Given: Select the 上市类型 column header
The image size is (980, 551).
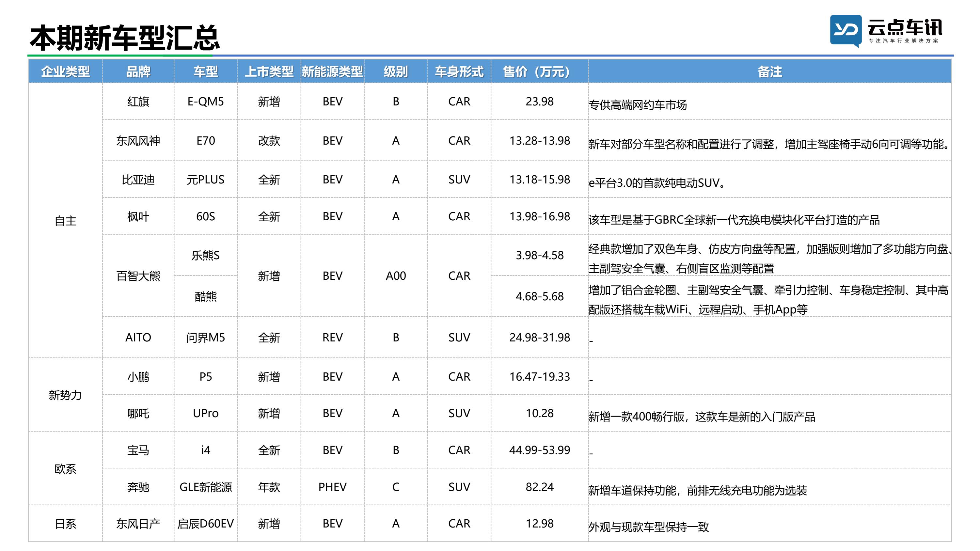Looking at the screenshot, I should click(269, 71).
